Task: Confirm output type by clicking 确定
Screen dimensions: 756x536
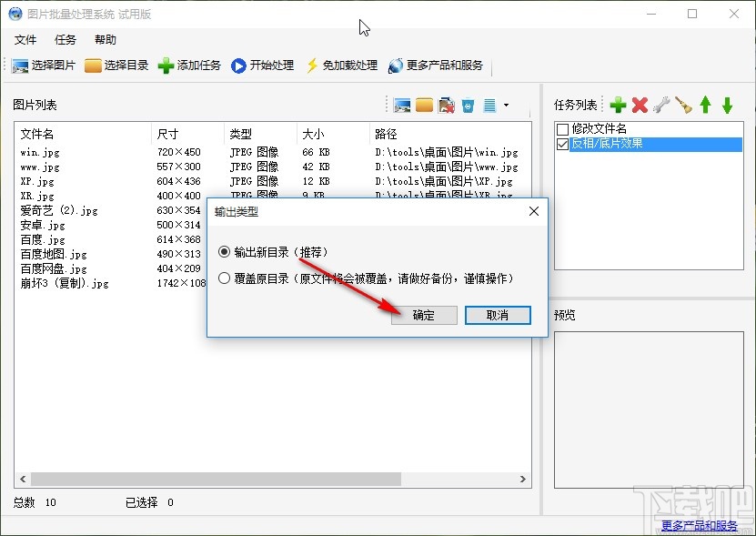Action: [423, 316]
